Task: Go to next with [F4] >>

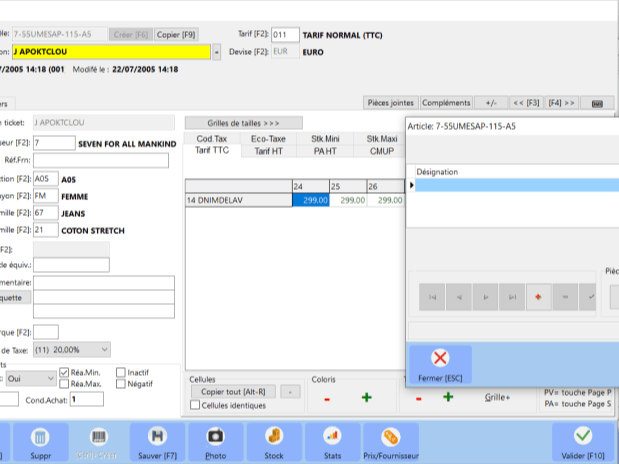Action: click(561, 103)
